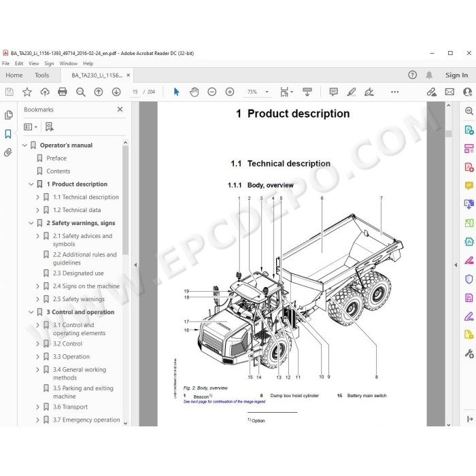Collapse the 1 Product description bookmark

pyautogui.click(x=31, y=184)
